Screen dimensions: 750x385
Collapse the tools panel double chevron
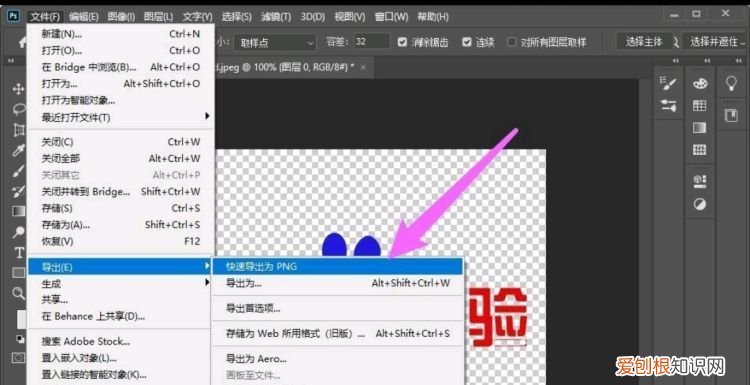(x=11, y=61)
